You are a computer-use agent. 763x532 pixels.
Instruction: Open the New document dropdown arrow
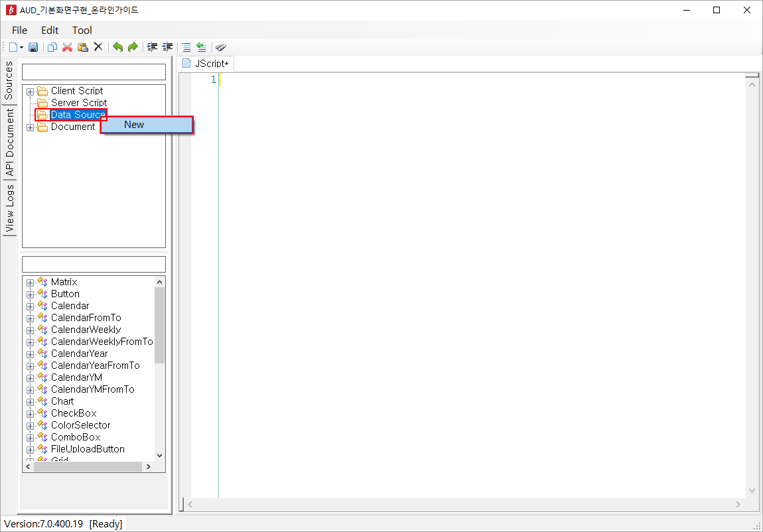[21, 48]
